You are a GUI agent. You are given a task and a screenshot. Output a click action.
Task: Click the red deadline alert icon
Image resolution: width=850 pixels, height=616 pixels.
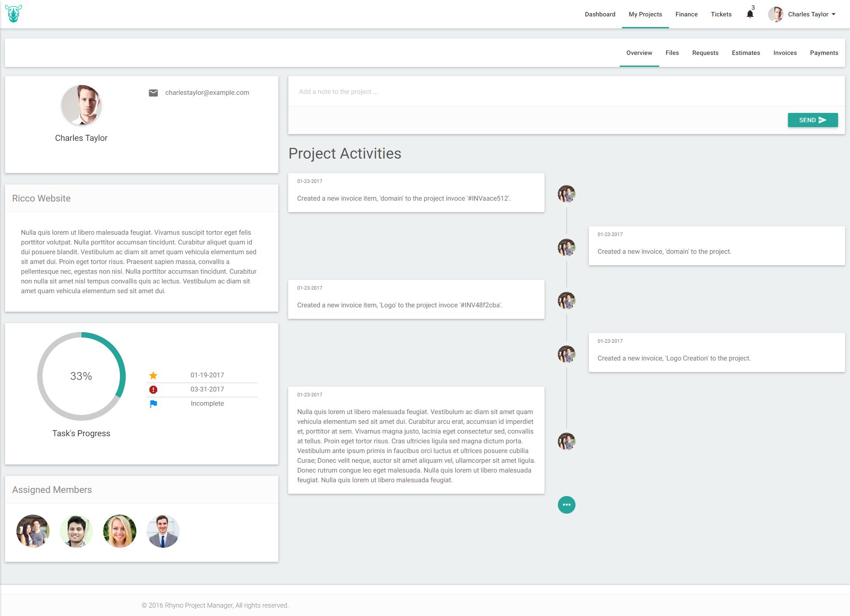click(x=153, y=390)
